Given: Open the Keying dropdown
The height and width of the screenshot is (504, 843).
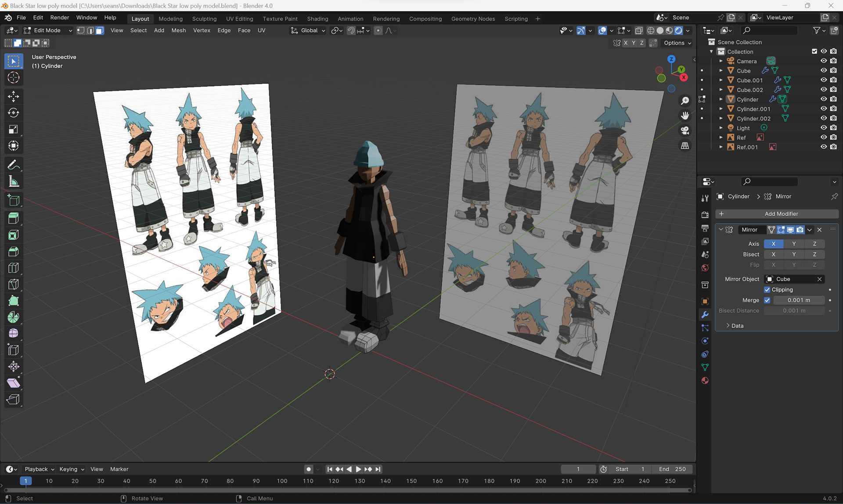Looking at the screenshot, I should pos(72,469).
